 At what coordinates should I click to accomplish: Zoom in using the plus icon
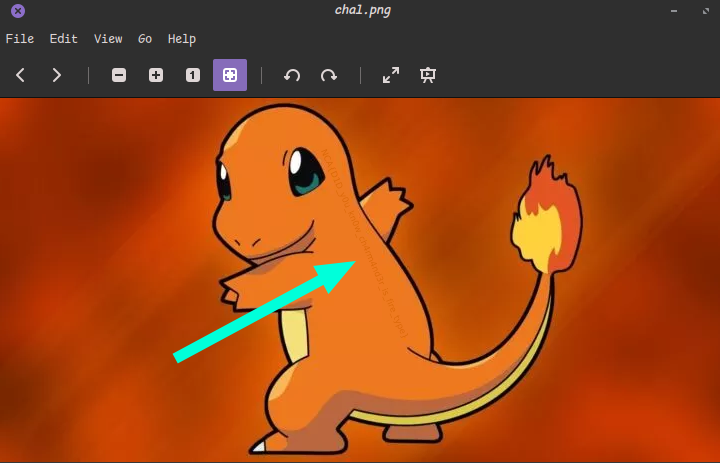pyautogui.click(x=156, y=75)
